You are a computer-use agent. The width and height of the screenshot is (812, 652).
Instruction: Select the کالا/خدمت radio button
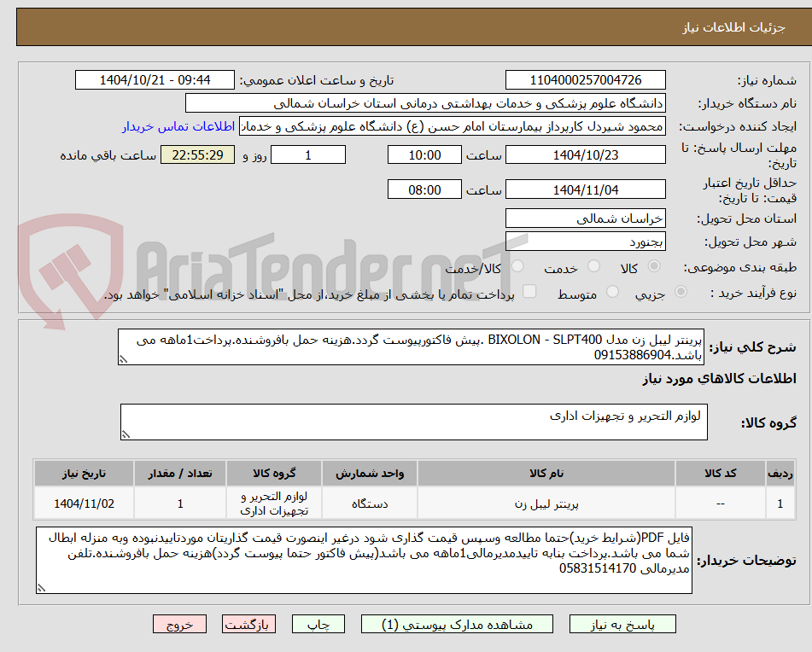point(517,266)
